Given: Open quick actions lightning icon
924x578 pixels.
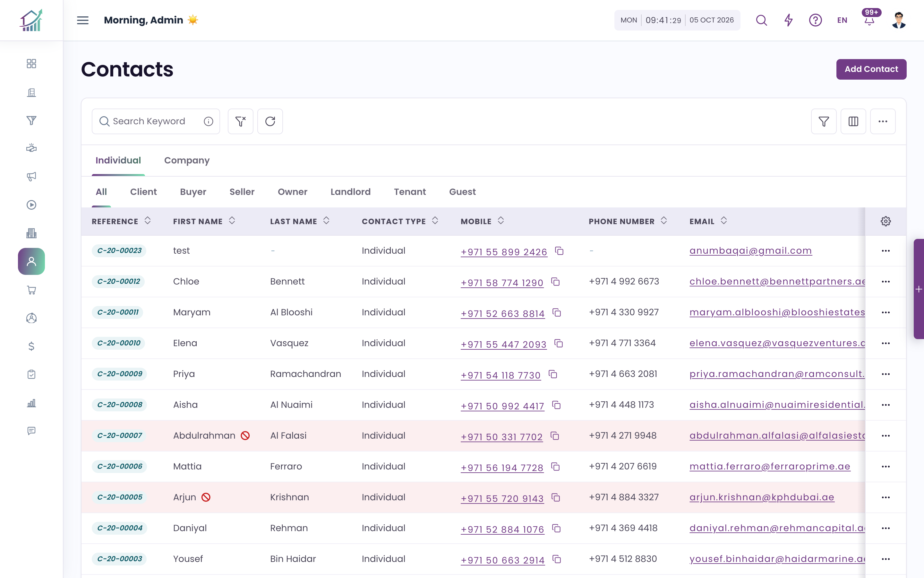Looking at the screenshot, I should pos(789,20).
